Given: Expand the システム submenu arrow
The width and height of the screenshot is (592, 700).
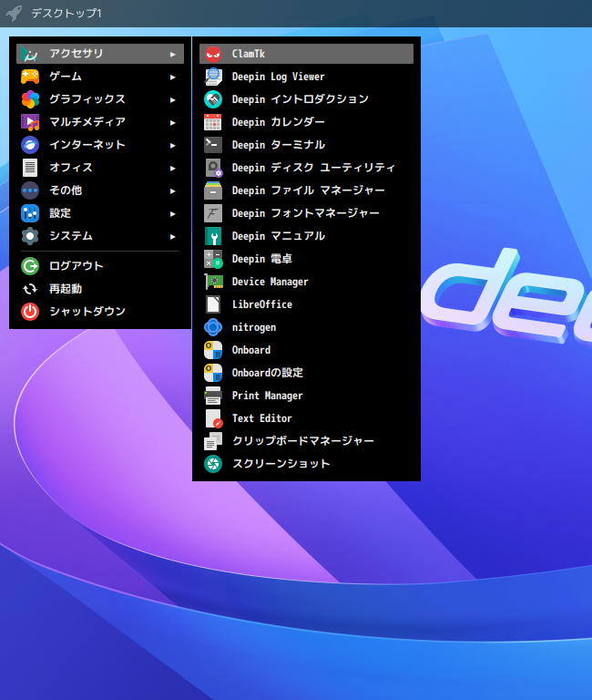Looking at the screenshot, I should point(173,237).
